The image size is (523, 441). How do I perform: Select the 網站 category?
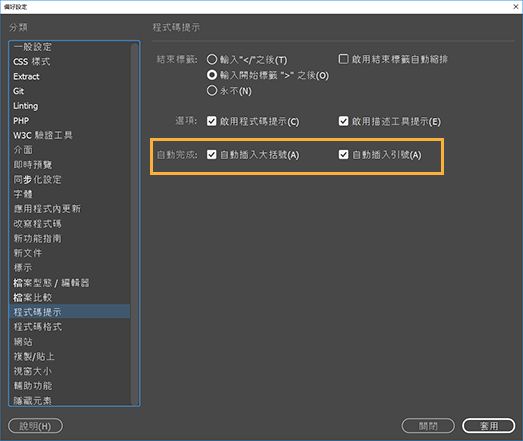70,341
